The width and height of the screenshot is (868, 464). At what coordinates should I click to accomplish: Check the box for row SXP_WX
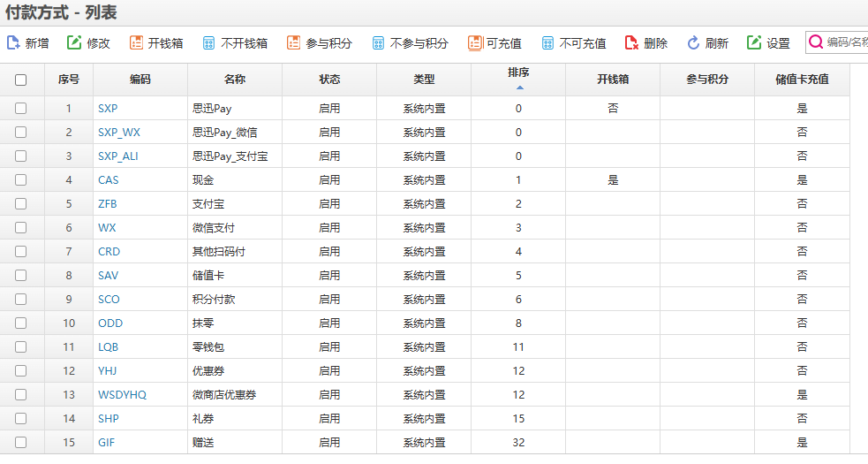tap(21, 132)
